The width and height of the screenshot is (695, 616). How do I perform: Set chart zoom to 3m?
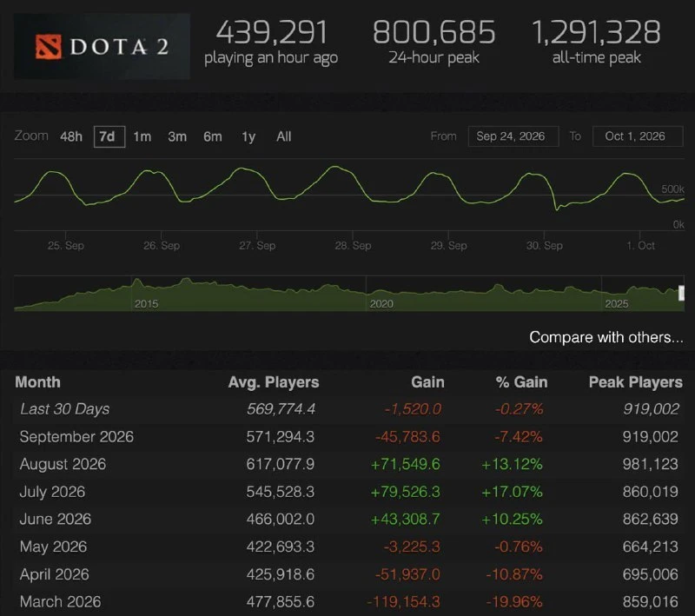tap(177, 136)
